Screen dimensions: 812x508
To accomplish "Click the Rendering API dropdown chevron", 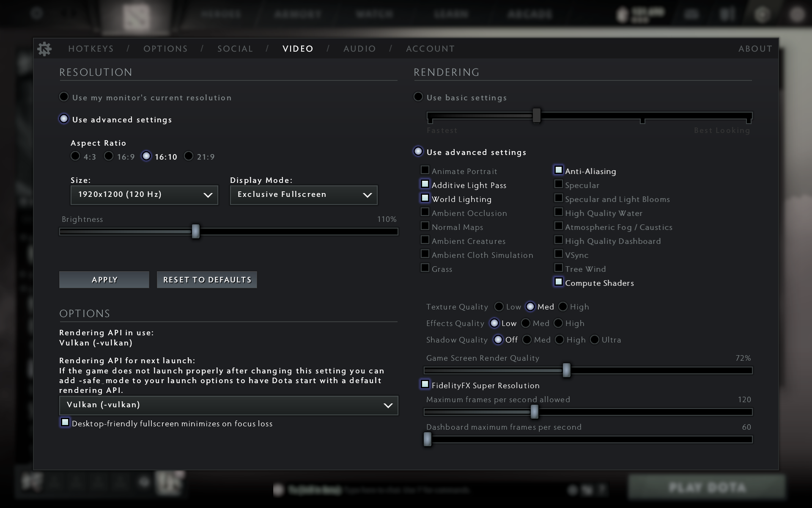I will point(388,406).
